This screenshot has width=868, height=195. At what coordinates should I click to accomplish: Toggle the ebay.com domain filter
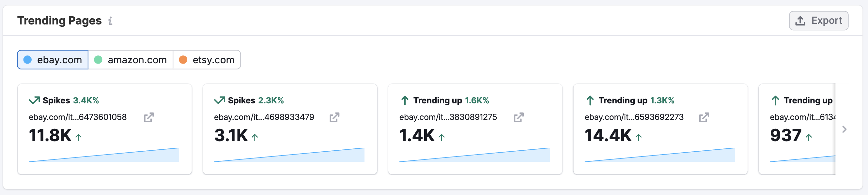[52, 60]
